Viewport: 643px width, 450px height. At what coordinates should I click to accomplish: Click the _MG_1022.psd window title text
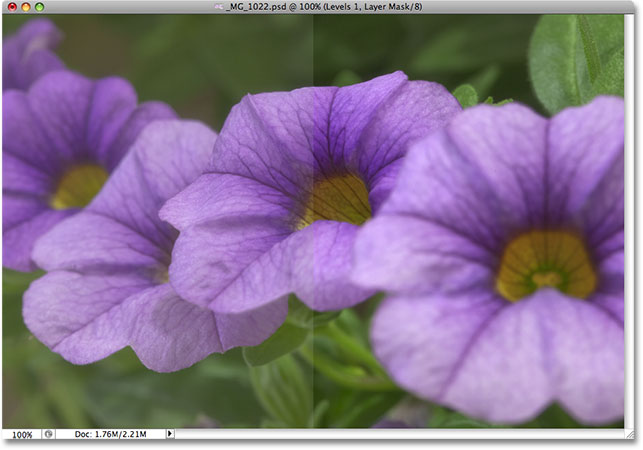point(324,7)
